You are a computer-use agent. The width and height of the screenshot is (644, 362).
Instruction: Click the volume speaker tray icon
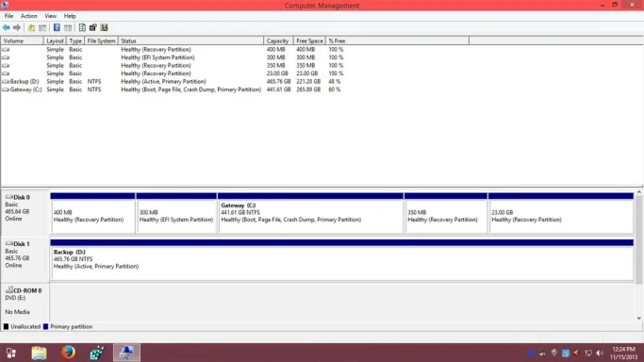click(x=600, y=353)
